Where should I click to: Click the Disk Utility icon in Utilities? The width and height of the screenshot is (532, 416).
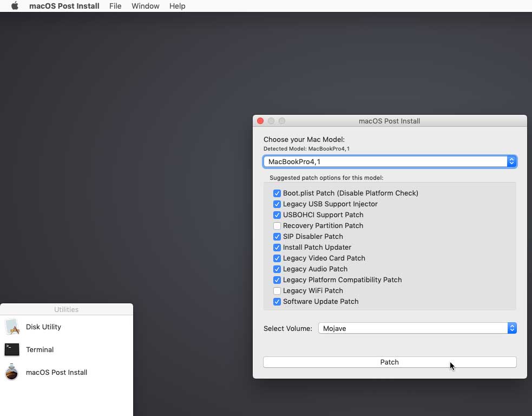coord(12,327)
